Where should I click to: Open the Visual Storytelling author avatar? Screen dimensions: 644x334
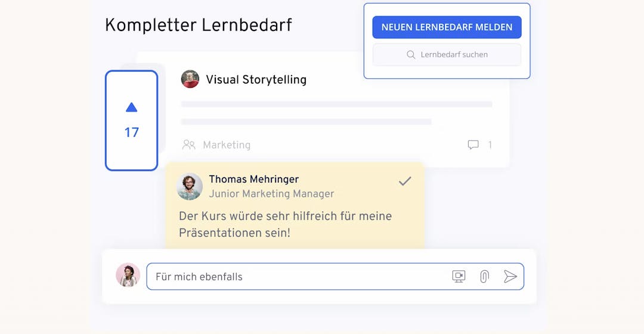(190, 79)
